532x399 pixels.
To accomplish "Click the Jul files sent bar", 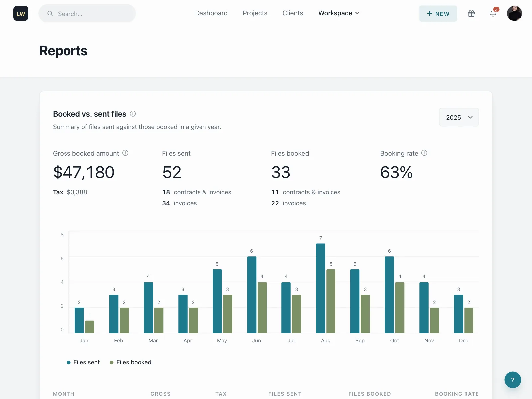I will click(286, 308).
